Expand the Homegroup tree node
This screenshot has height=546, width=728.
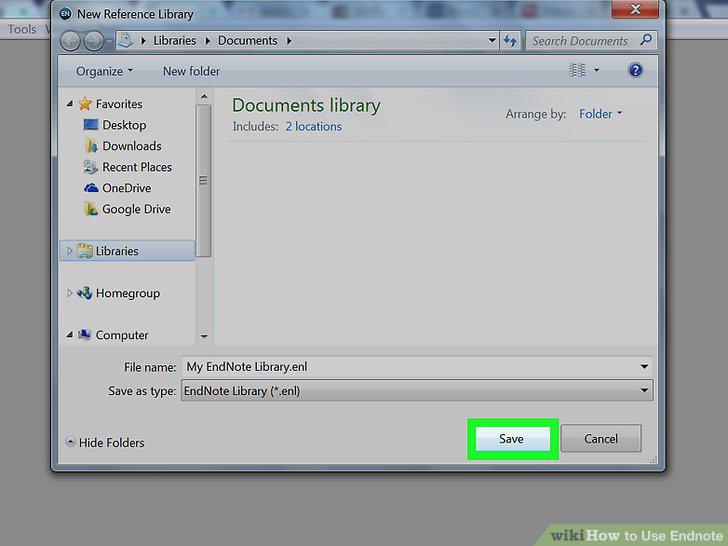coord(70,293)
